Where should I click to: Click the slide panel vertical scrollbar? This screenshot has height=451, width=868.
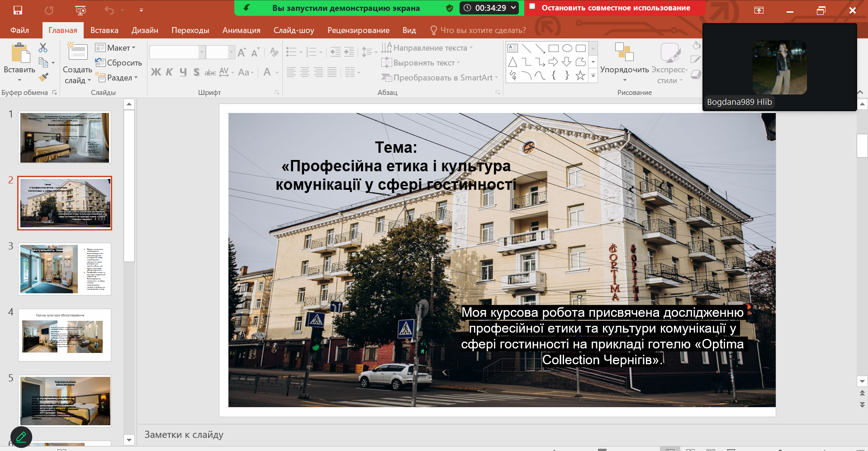click(129, 185)
